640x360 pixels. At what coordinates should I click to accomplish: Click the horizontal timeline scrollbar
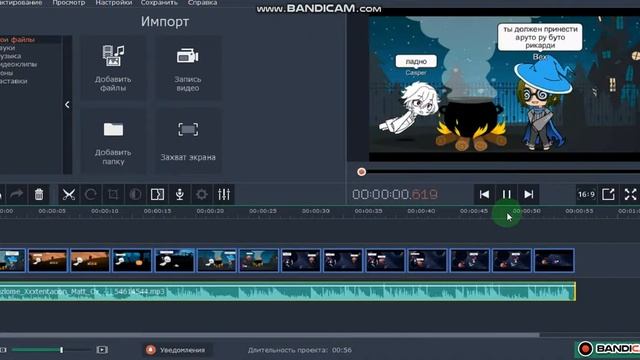coord(269,335)
